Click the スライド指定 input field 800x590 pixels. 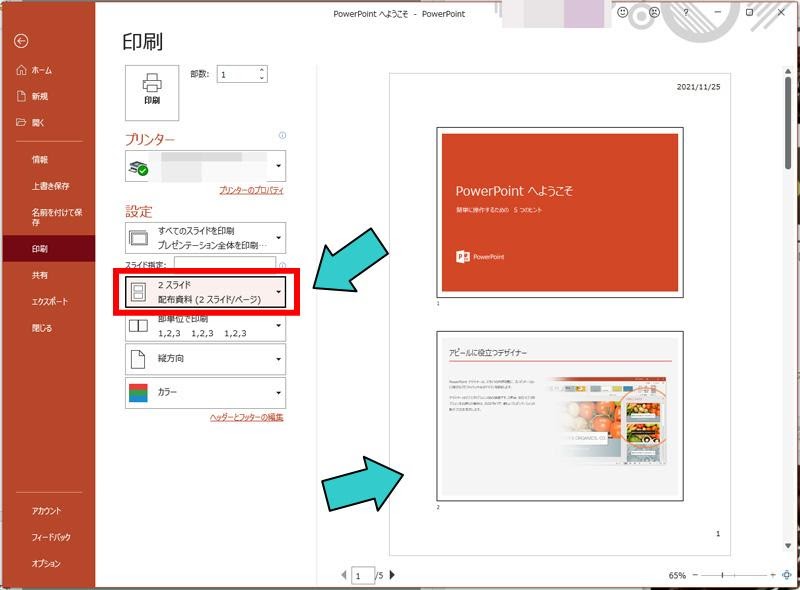pyautogui.click(x=224, y=263)
